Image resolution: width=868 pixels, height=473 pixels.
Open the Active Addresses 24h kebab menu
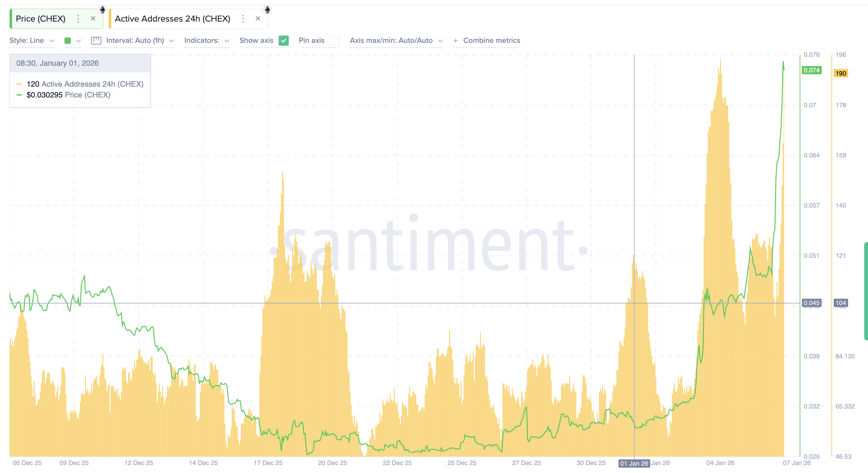pos(243,19)
